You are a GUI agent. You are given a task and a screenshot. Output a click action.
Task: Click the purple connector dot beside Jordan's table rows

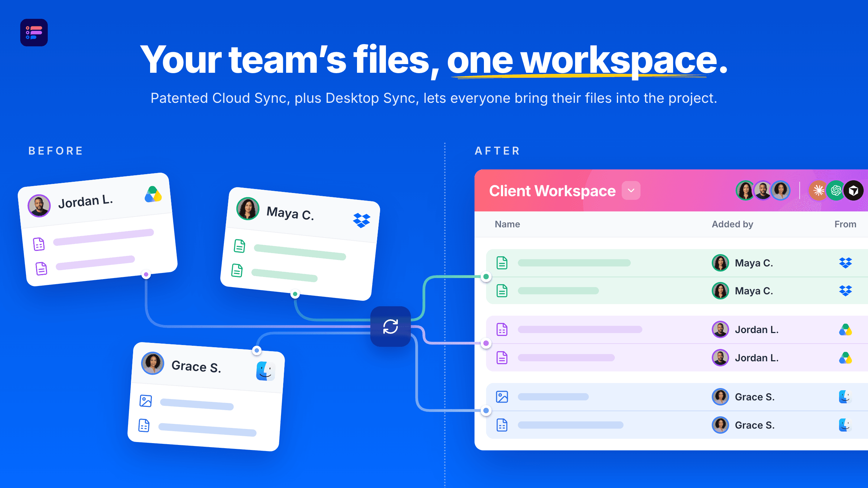pyautogui.click(x=486, y=343)
